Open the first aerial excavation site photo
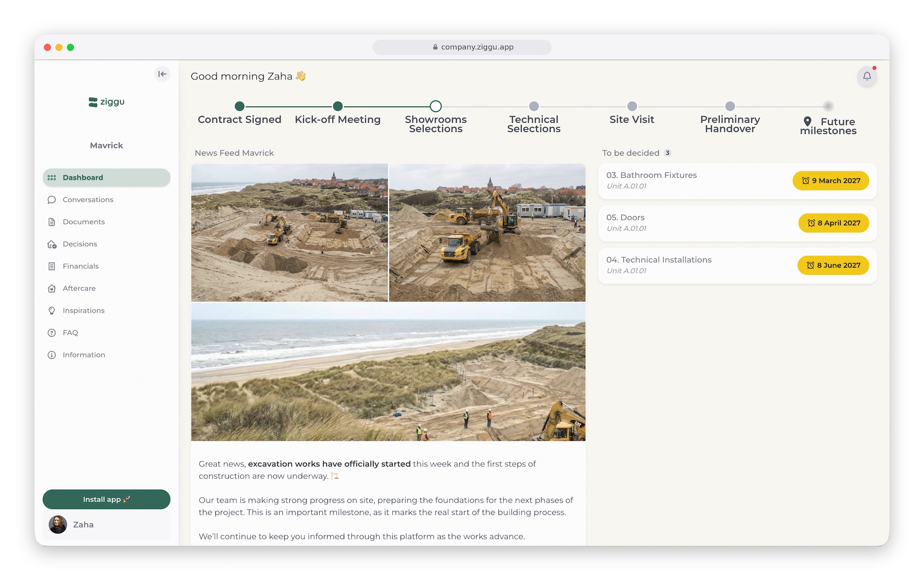Screen dimensions: 924x581 (290, 233)
